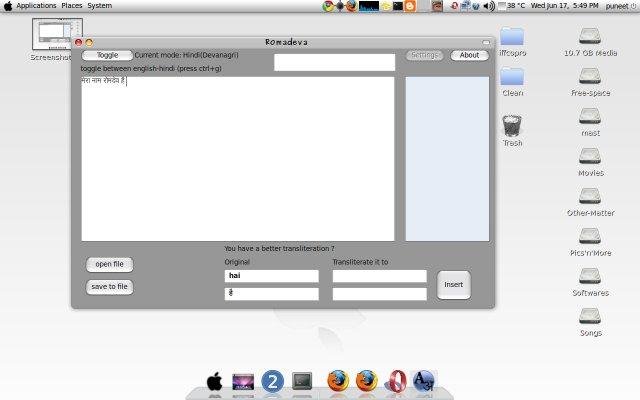This screenshot has height=400, width=640.
Task: Click the power icon beside puneet
Action: pos(633,6)
